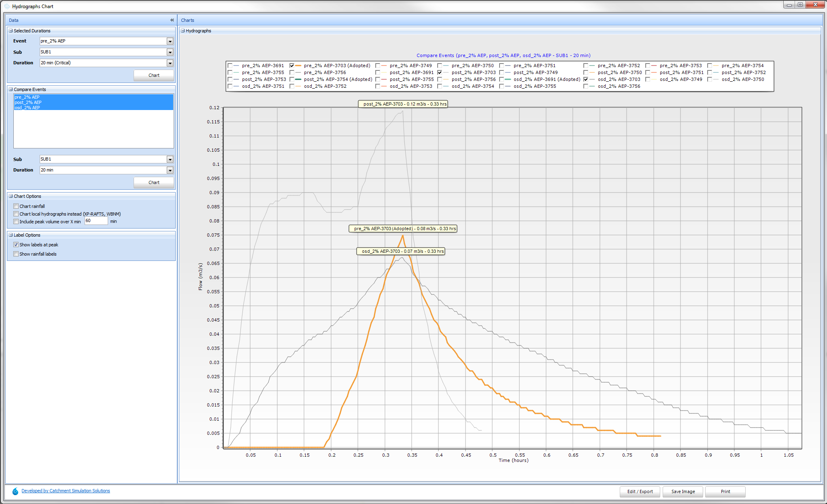Collapse the Hydrographs chart section icon
Screen dimensions: 827x504
point(183,31)
